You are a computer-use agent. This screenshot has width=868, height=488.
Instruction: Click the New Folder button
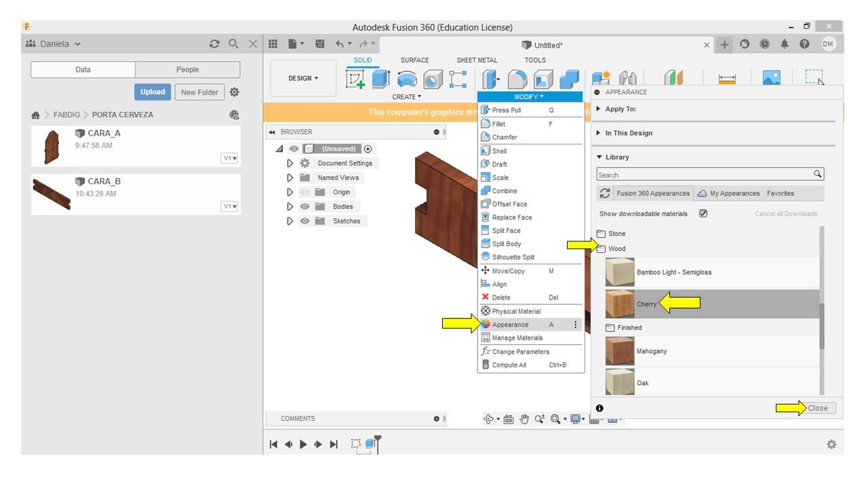199,92
